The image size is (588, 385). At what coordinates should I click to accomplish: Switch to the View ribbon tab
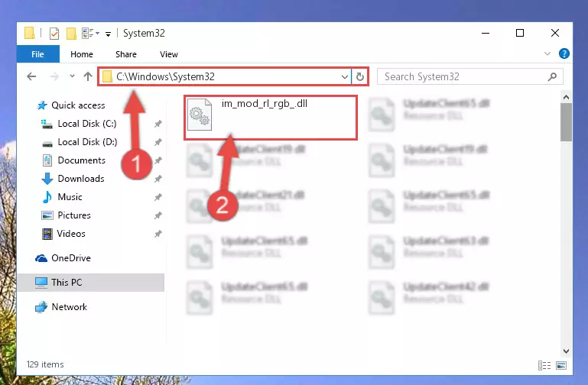click(x=169, y=54)
